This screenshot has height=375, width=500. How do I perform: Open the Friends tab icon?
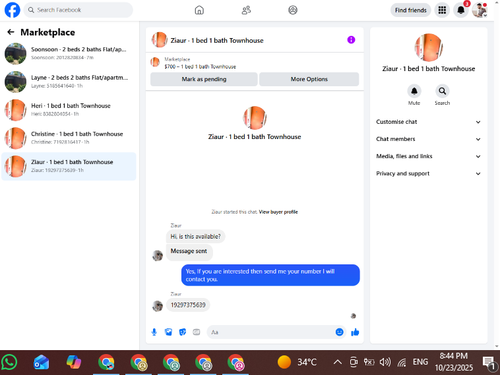[246, 10]
